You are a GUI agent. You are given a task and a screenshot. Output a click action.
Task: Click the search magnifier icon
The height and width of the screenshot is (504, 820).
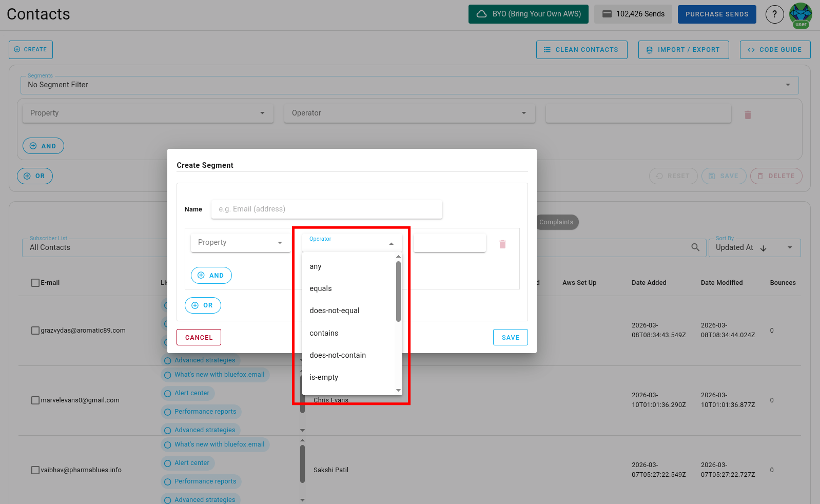coord(695,247)
